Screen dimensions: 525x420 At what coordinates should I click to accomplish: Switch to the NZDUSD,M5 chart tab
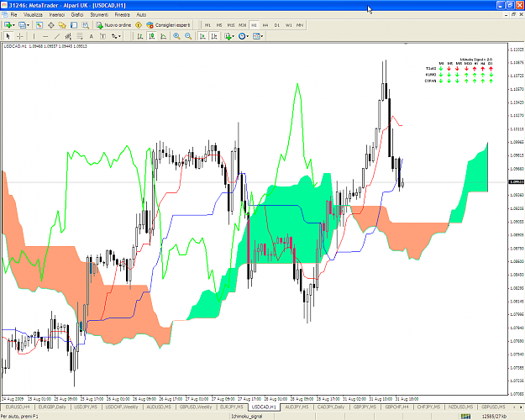460,407
